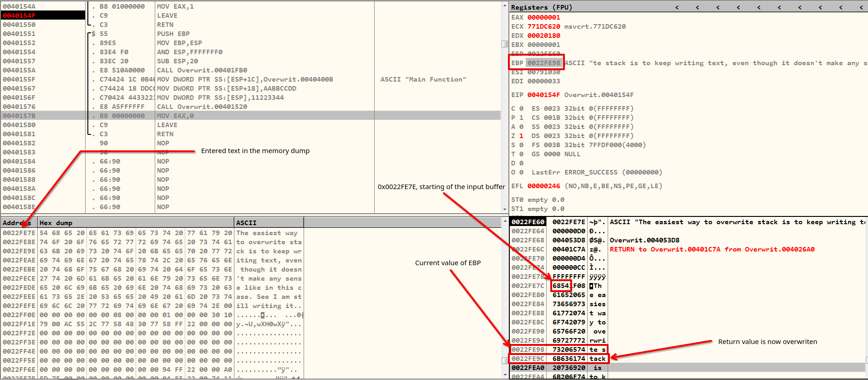Select disassembly address 00401581
The height and width of the screenshot is (380, 868).
pyautogui.click(x=19, y=134)
